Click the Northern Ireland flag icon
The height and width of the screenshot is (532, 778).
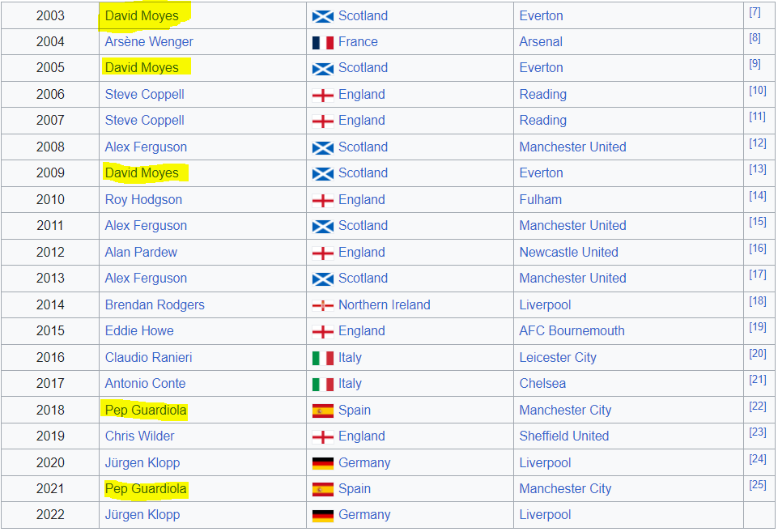pyautogui.click(x=322, y=306)
